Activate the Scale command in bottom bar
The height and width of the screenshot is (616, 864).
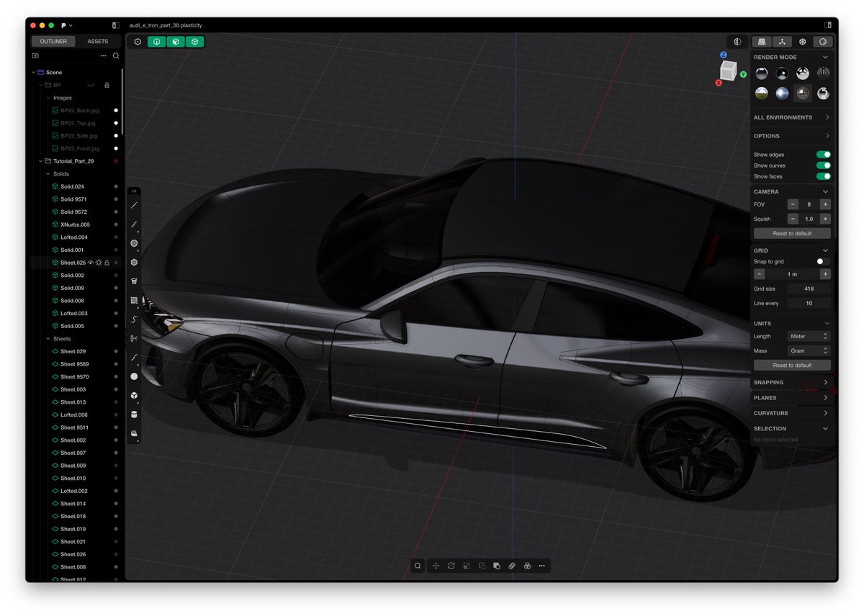[467, 566]
